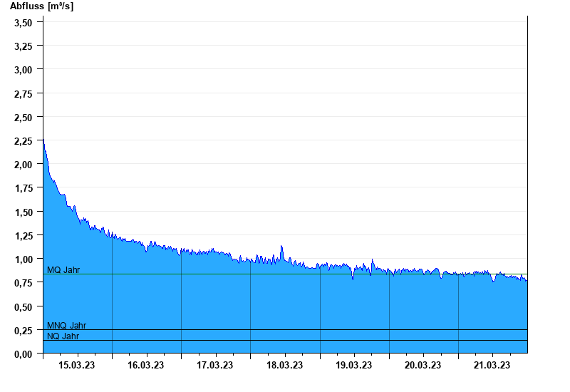Click the 2,75 y-axis tick label

coord(24,93)
